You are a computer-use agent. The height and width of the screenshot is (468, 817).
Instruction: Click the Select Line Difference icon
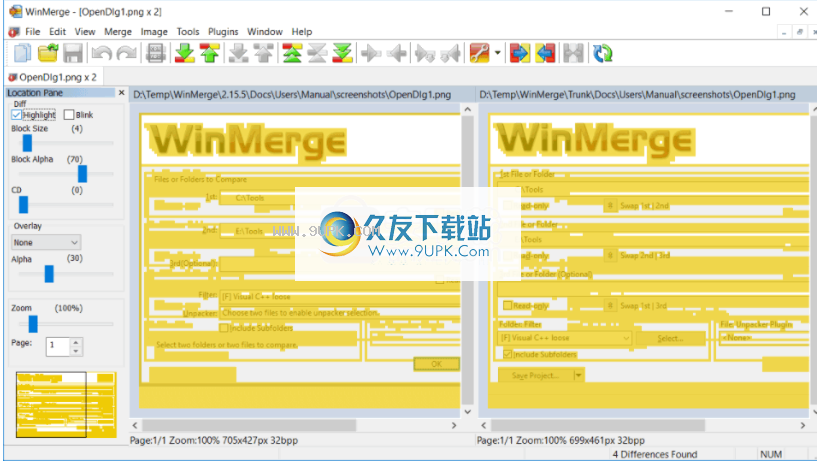point(155,53)
